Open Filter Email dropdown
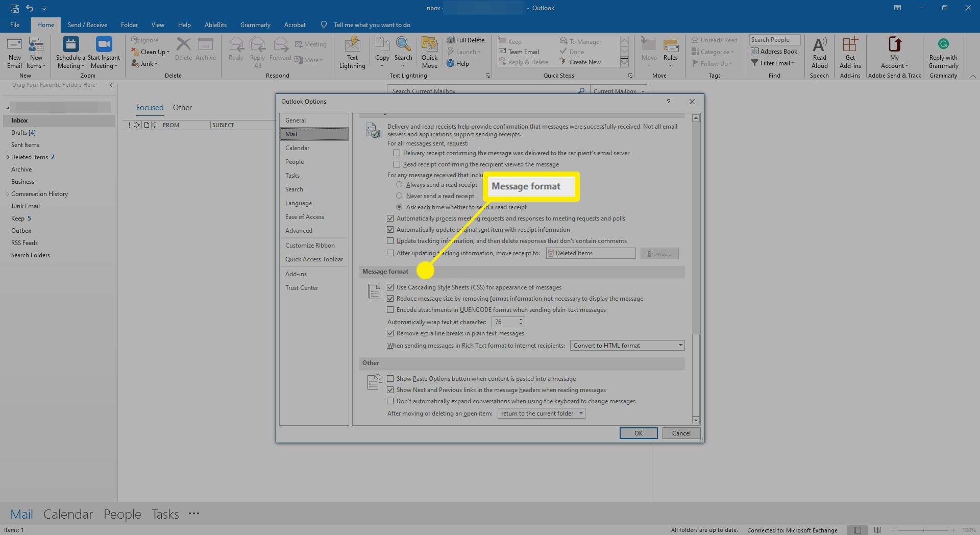The height and width of the screenshot is (535, 980). tap(773, 63)
